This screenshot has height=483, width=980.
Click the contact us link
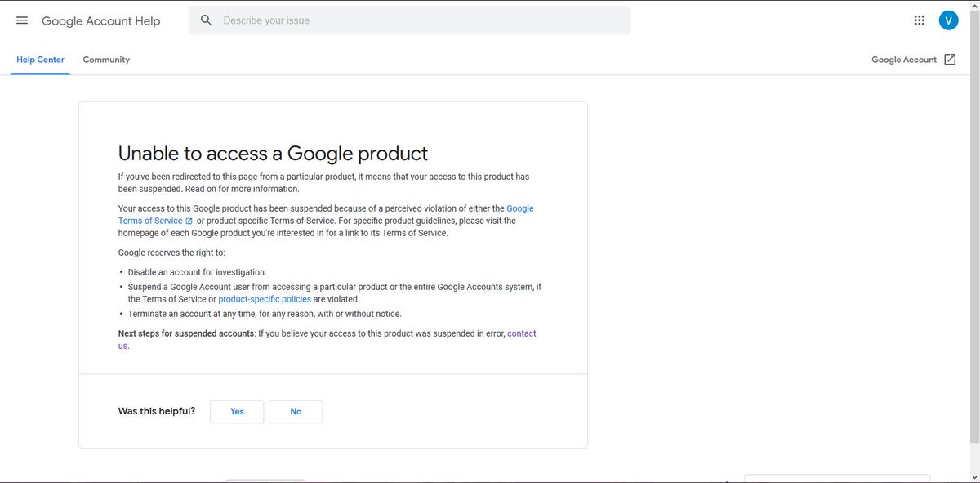pos(522,333)
